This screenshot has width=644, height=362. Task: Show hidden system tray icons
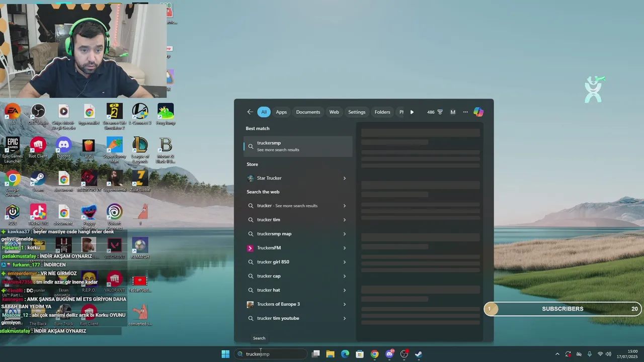tap(557, 354)
